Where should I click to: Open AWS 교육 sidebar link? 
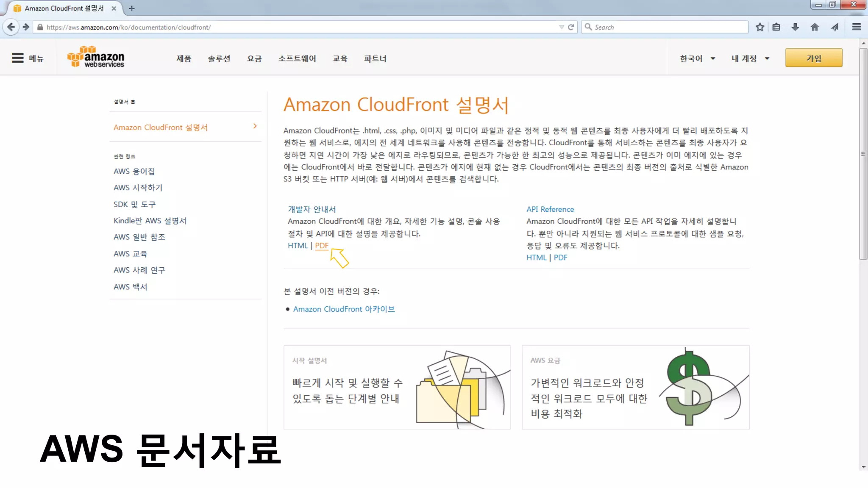(x=130, y=254)
